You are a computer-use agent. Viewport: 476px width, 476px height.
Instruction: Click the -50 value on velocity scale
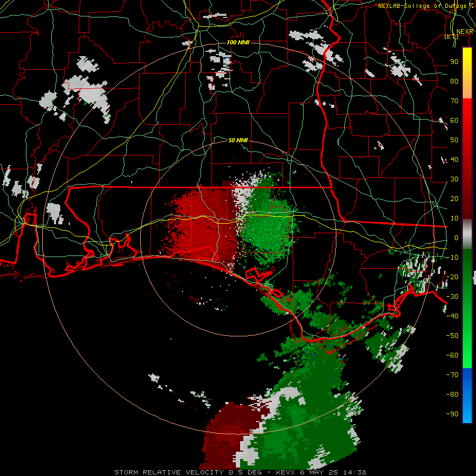(452, 336)
